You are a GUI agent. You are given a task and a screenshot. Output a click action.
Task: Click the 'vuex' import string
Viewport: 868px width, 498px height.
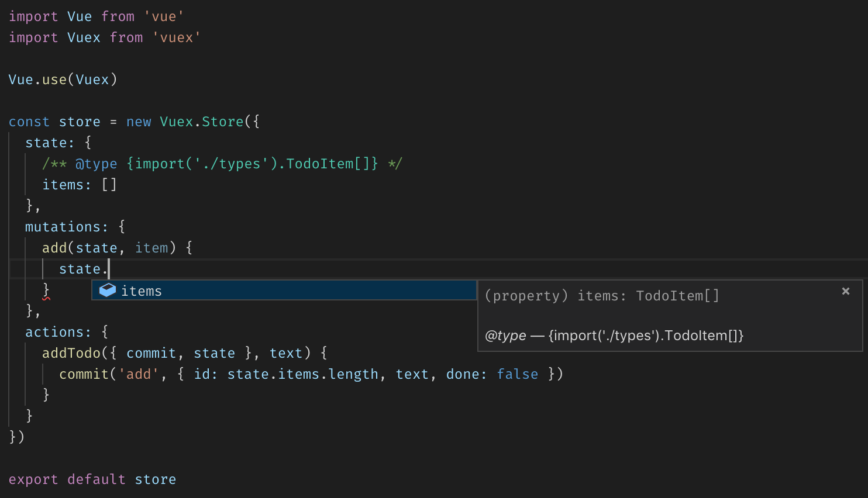coord(177,37)
